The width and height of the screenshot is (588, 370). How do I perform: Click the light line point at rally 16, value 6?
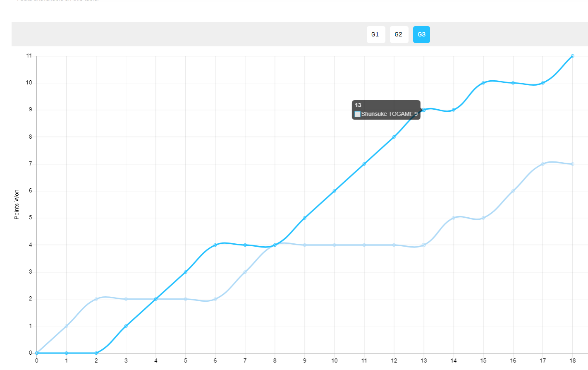[513, 191]
